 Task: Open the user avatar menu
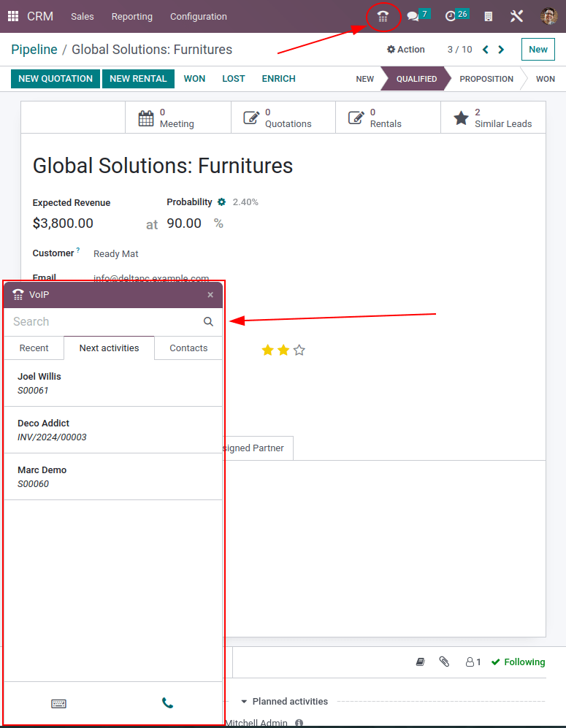(548, 15)
